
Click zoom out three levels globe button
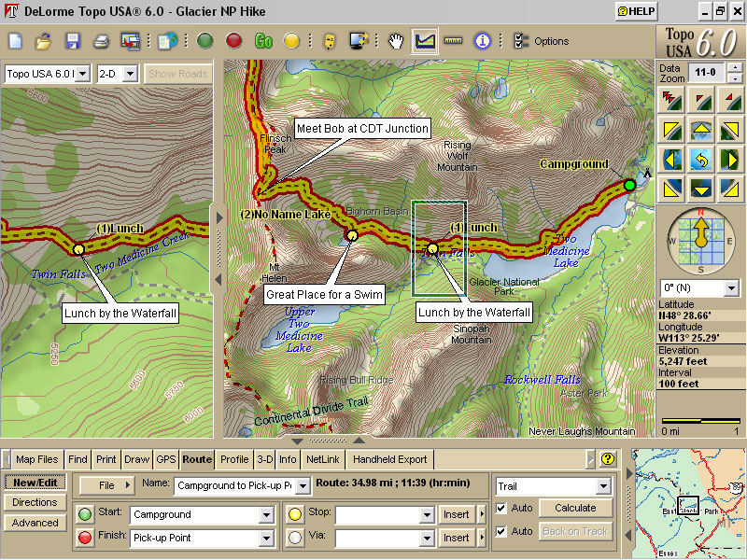click(671, 100)
